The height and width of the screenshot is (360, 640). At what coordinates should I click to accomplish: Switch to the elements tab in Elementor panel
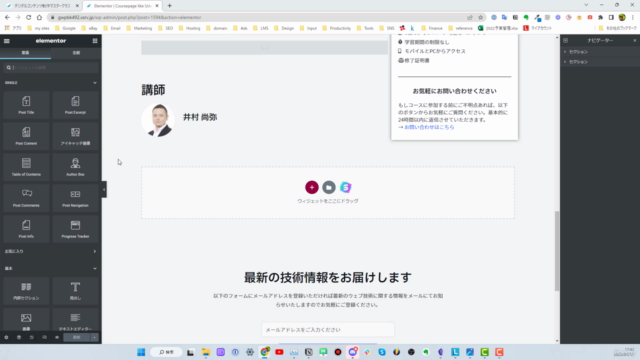coord(25,53)
